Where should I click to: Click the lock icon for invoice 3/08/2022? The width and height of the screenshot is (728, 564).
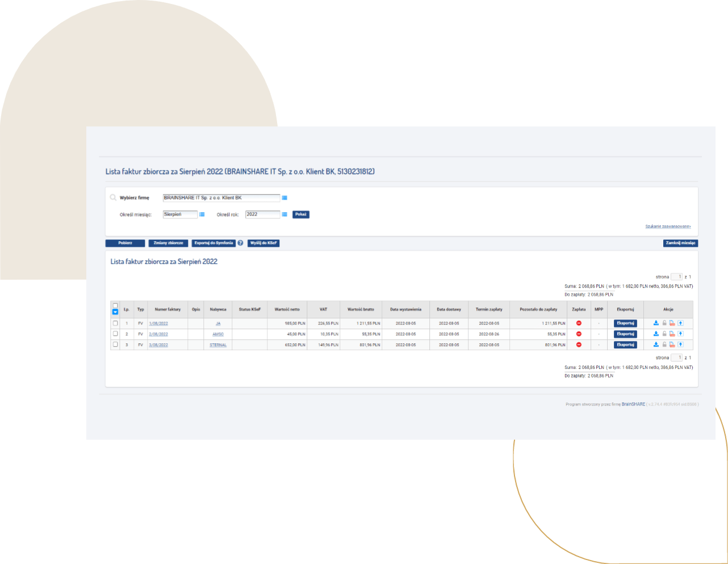(664, 344)
